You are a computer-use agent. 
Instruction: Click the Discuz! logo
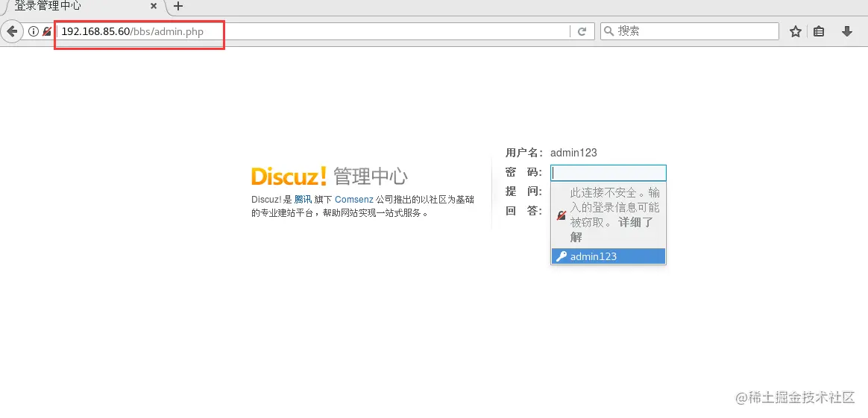click(289, 177)
